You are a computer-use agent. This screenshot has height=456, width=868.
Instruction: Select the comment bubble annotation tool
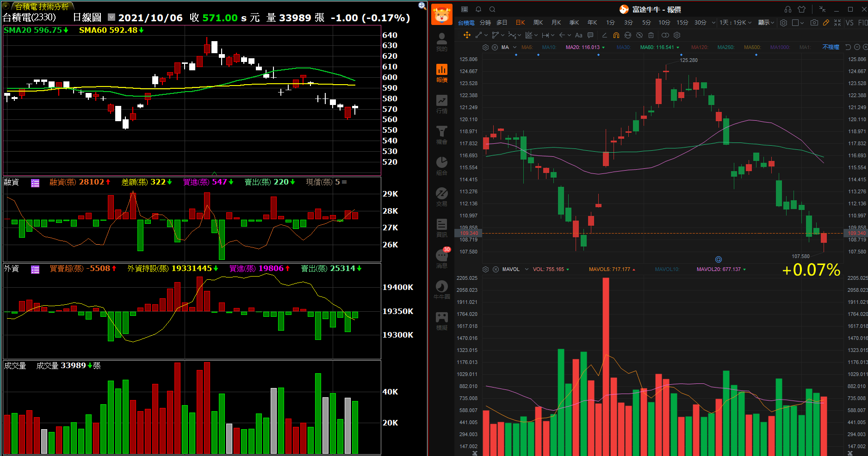590,35
